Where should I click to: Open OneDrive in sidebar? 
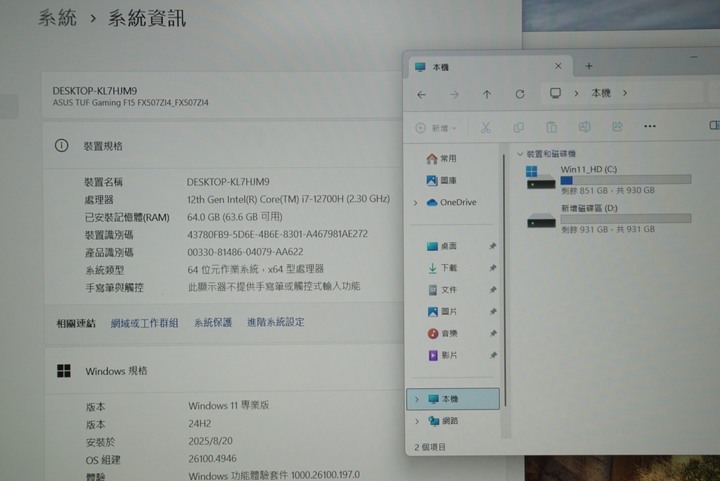[x=451, y=202]
